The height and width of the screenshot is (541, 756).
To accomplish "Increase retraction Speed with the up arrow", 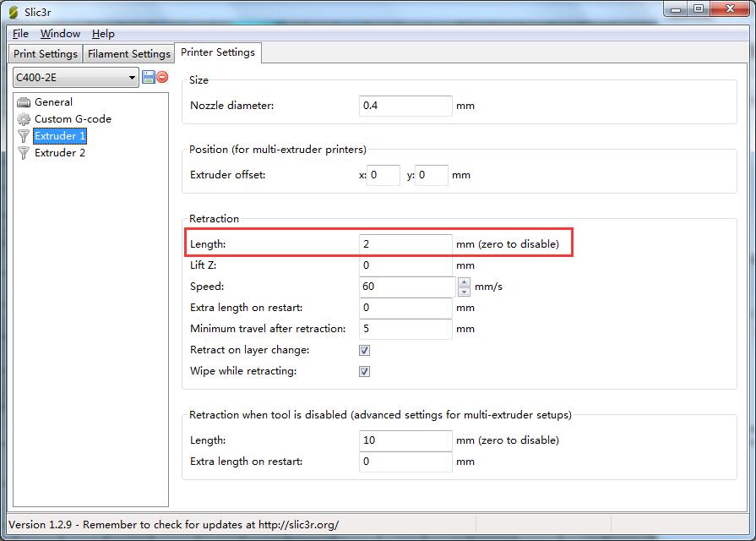I will tap(464, 281).
